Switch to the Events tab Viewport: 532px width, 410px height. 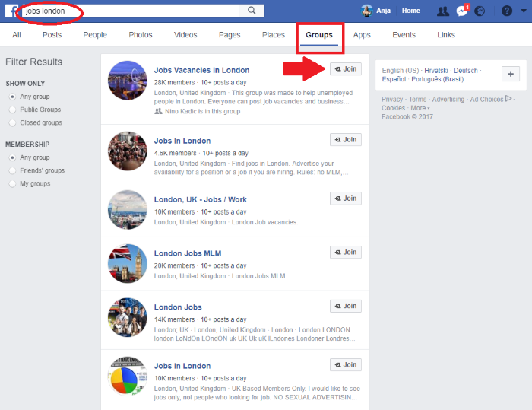pos(404,35)
